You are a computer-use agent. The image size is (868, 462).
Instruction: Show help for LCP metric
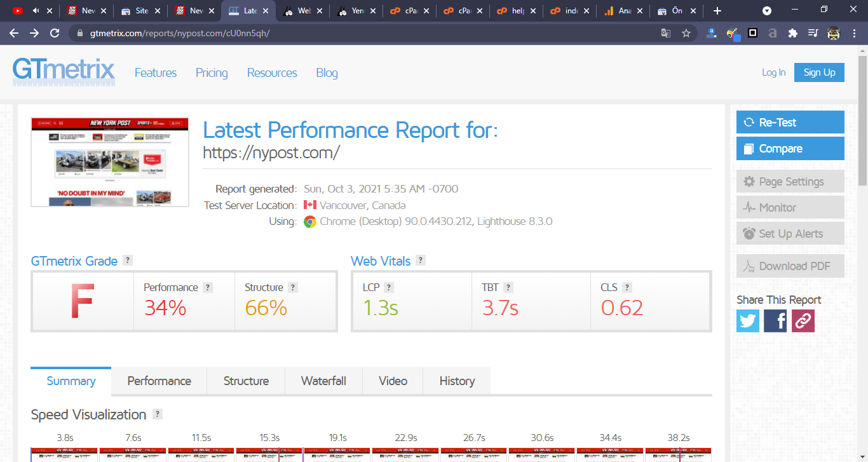[x=390, y=287]
